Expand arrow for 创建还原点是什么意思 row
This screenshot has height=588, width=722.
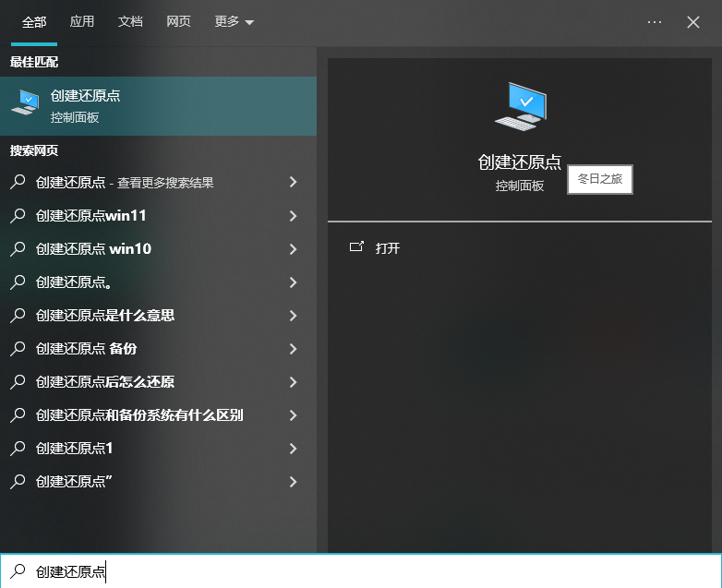[293, 316]
